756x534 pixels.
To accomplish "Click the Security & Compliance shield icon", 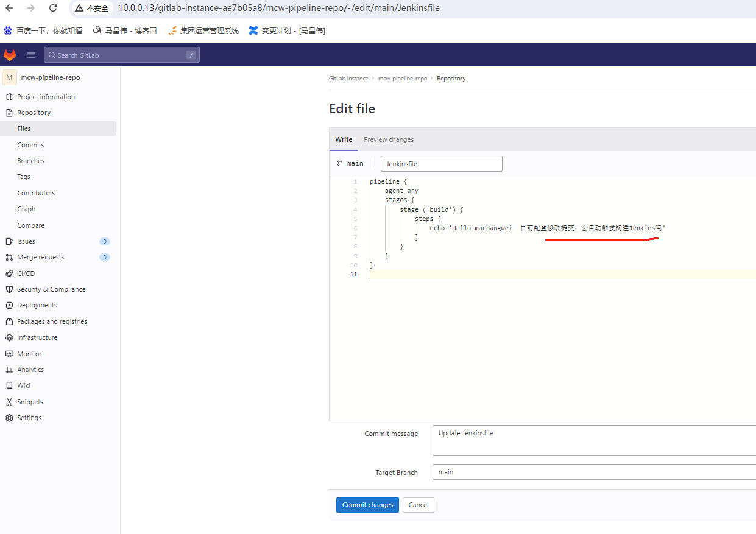I will [9, 289].
